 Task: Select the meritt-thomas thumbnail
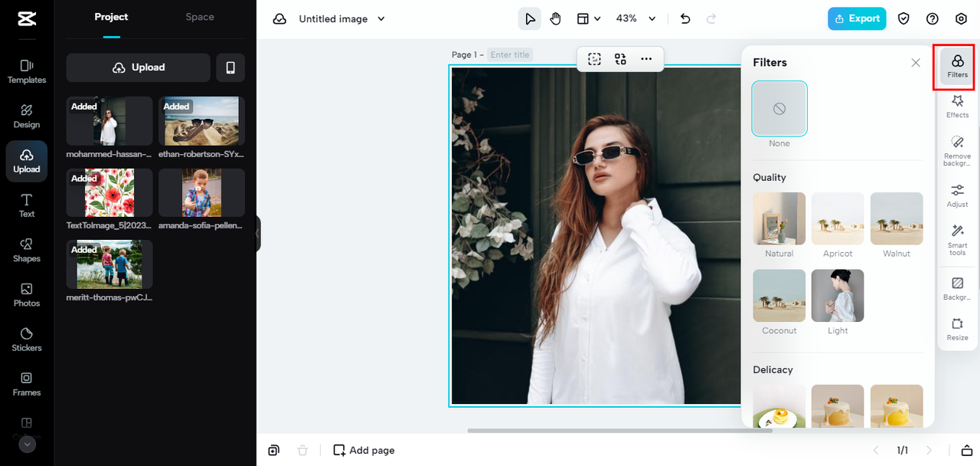coord(109,264)
